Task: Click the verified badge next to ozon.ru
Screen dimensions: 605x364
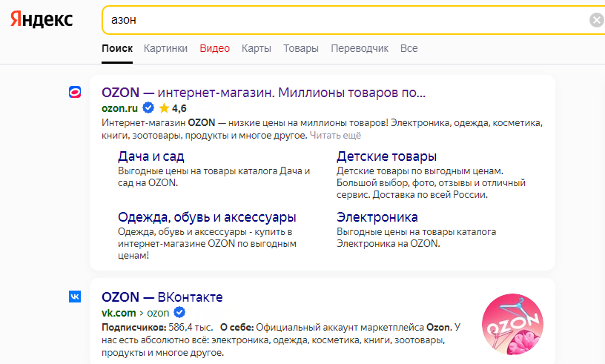Action: 148,107
